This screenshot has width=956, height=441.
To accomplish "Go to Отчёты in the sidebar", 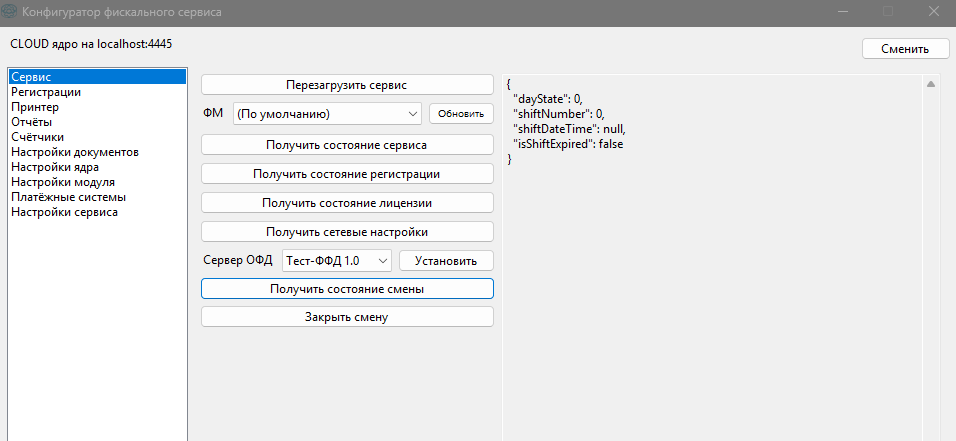I will point(98,122).
